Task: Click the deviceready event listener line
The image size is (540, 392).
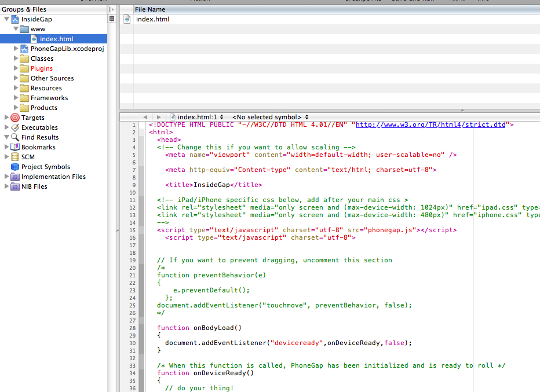Action: click(x=289, y=343)
